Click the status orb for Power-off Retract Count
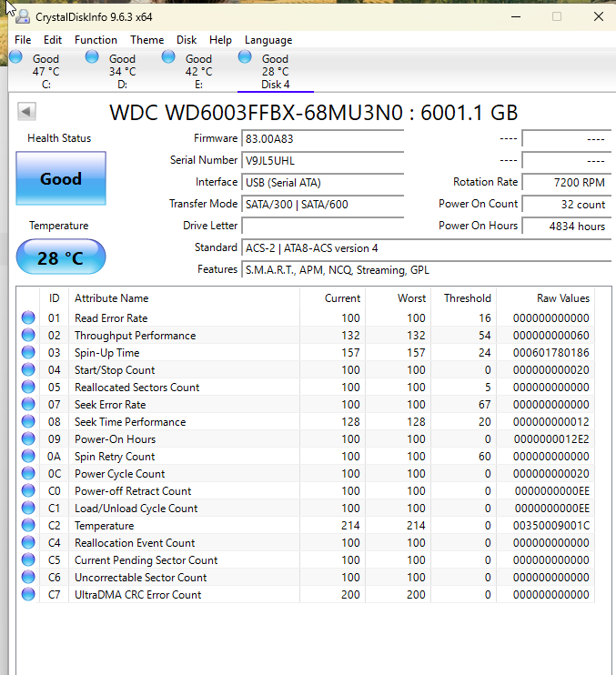616x675 pixels. click(28, 490)
